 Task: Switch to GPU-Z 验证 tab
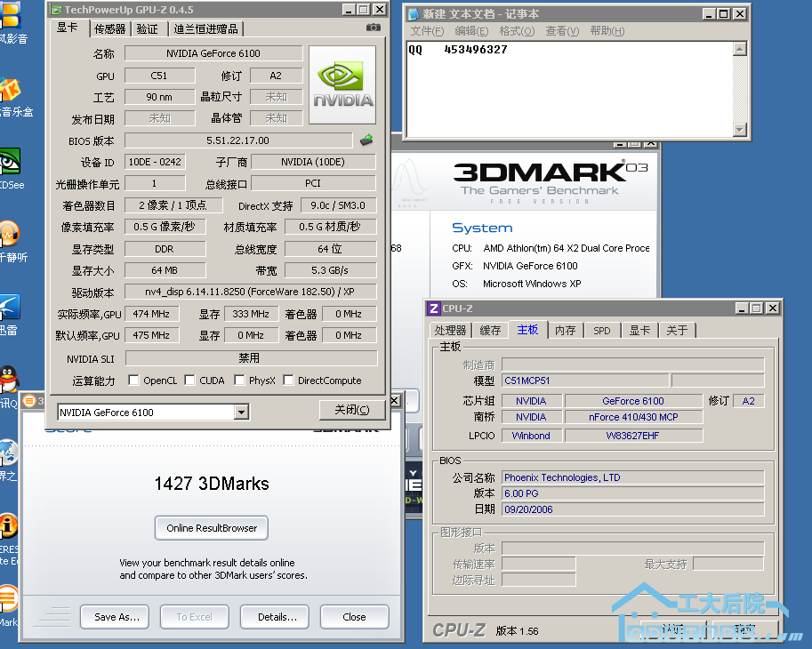click(149, 29)
